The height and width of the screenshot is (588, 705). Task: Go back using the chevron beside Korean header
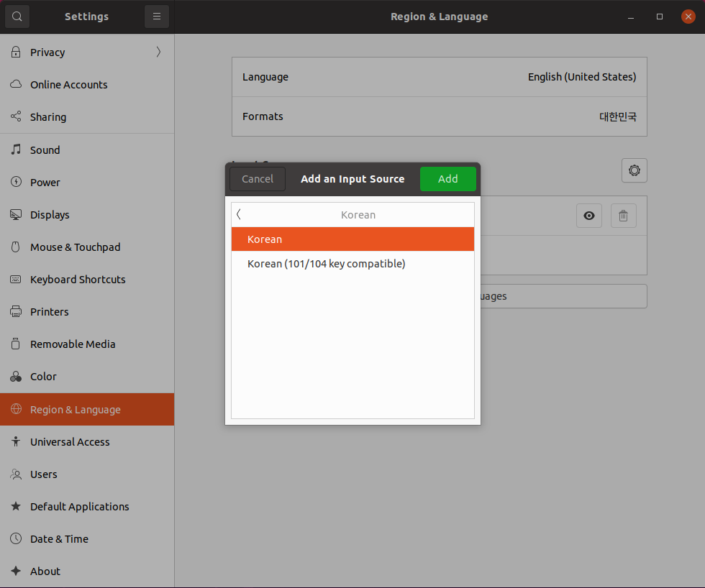click(239, 214)
